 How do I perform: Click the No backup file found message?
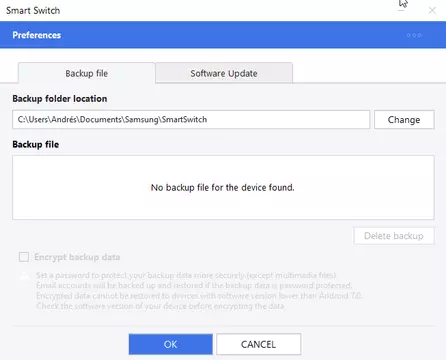[223, 187]
